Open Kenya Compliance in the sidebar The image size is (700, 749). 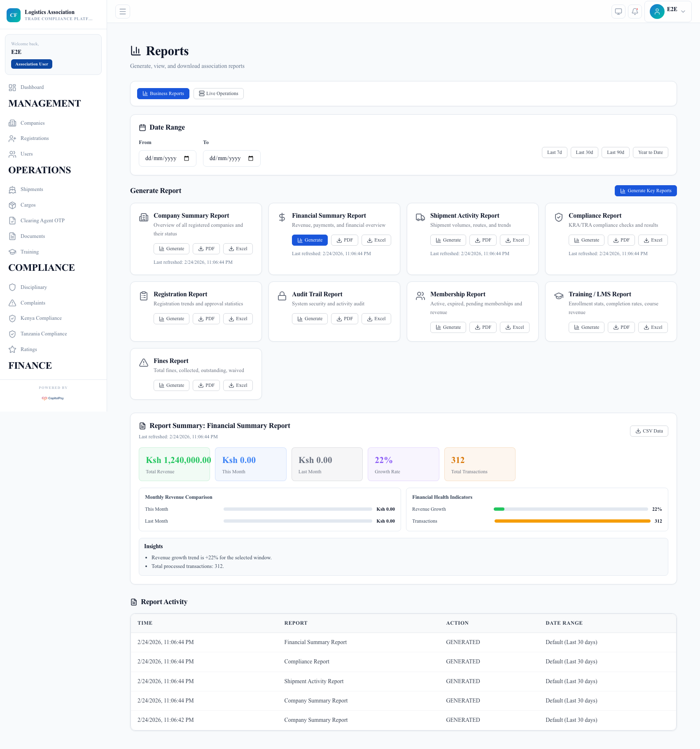click(41, 319)
